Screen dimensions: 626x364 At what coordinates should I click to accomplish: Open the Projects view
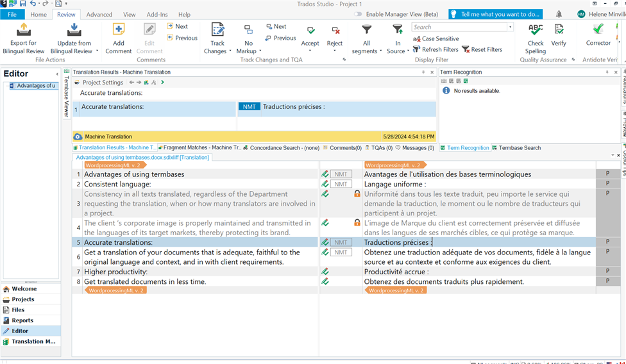pos(31,299)
